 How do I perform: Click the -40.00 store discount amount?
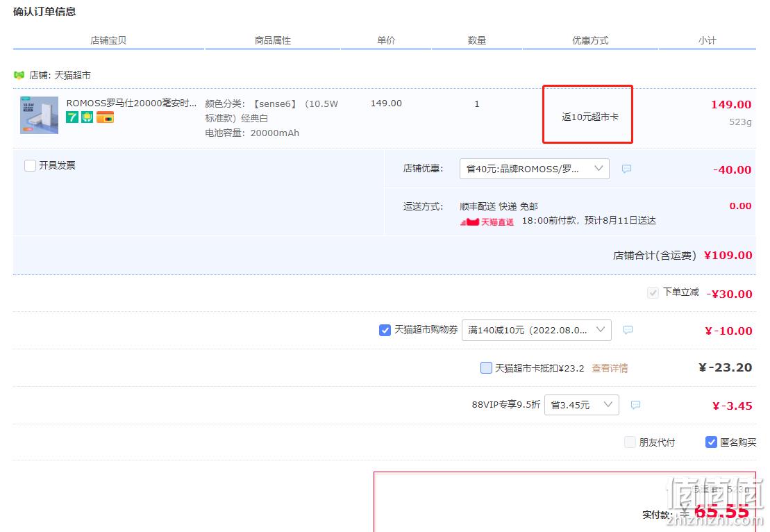pyautogui.click(x=733, y=170)
